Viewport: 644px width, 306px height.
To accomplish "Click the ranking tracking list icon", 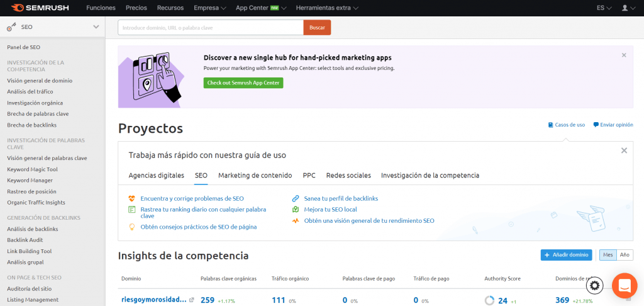I will (132, 209).
